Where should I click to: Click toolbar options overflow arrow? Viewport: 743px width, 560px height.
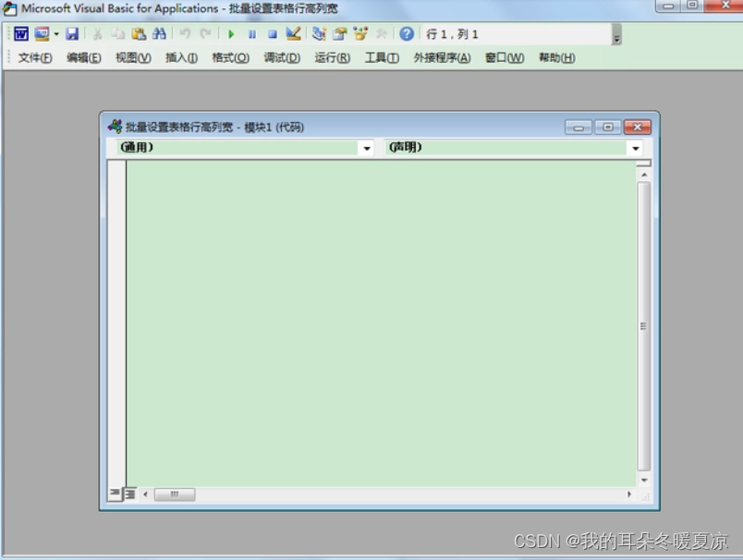(616, 34)
